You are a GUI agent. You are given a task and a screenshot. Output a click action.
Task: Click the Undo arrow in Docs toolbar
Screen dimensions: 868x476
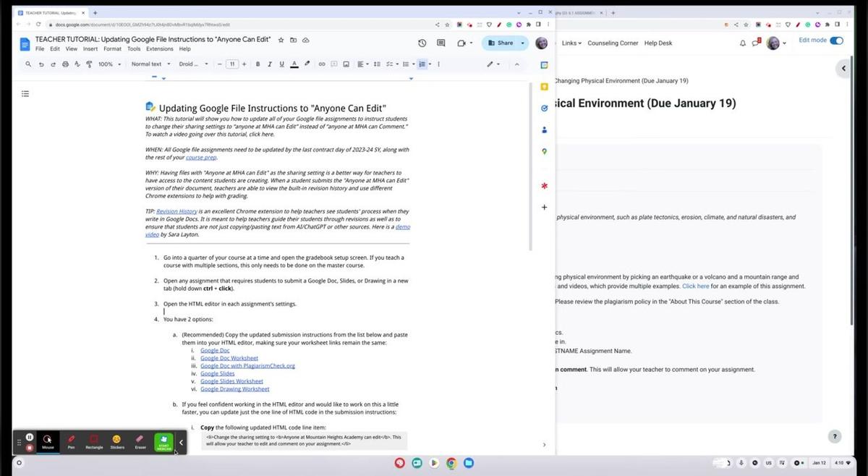click(x=41, y=64)
